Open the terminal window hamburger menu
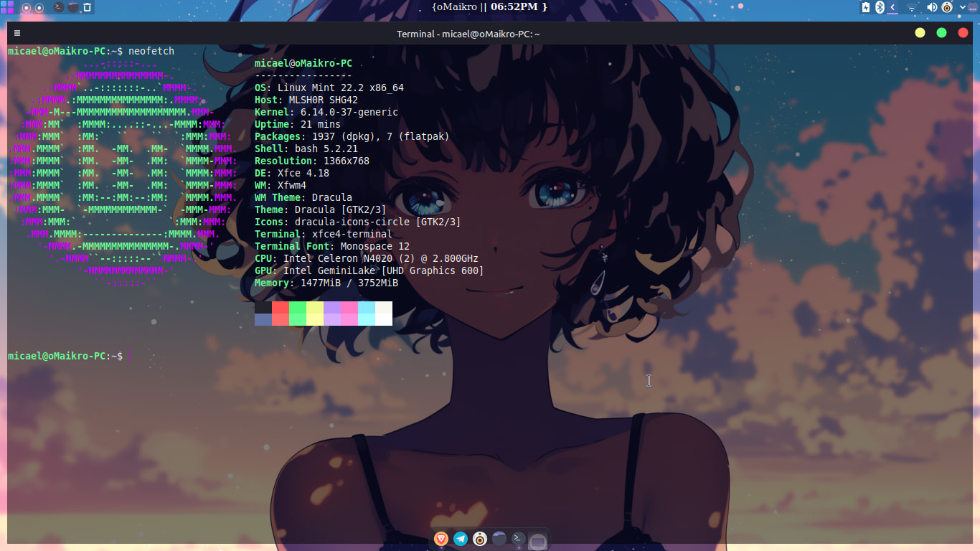 tap(17, 33)
